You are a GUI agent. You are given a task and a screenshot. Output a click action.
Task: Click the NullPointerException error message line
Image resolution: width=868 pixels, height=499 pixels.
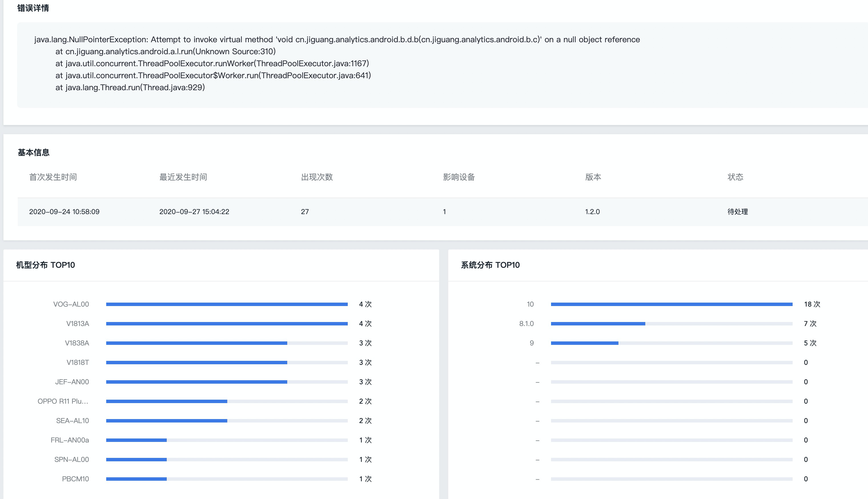click(337, 40)
